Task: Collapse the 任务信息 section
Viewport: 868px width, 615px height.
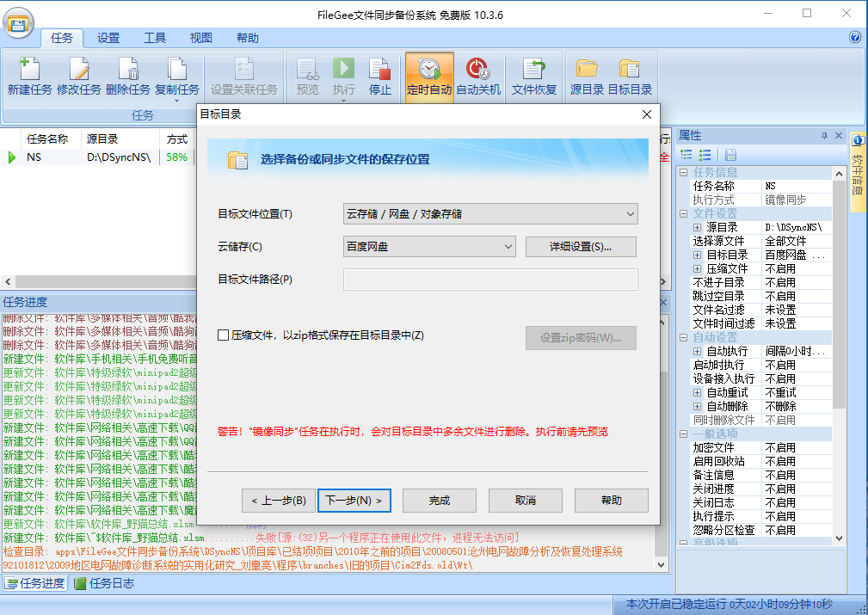Action: [x=684, y=172]
